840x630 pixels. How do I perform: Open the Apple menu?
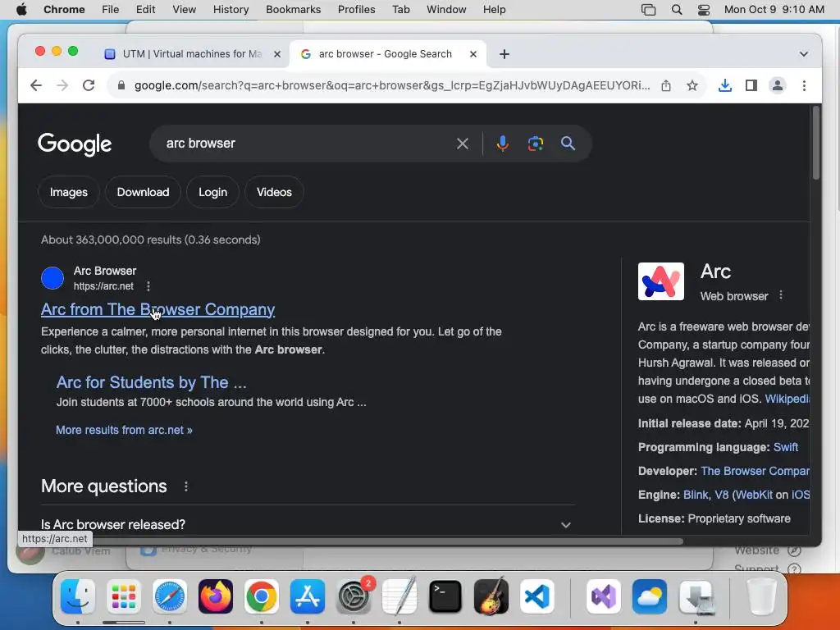coord(21,10)
